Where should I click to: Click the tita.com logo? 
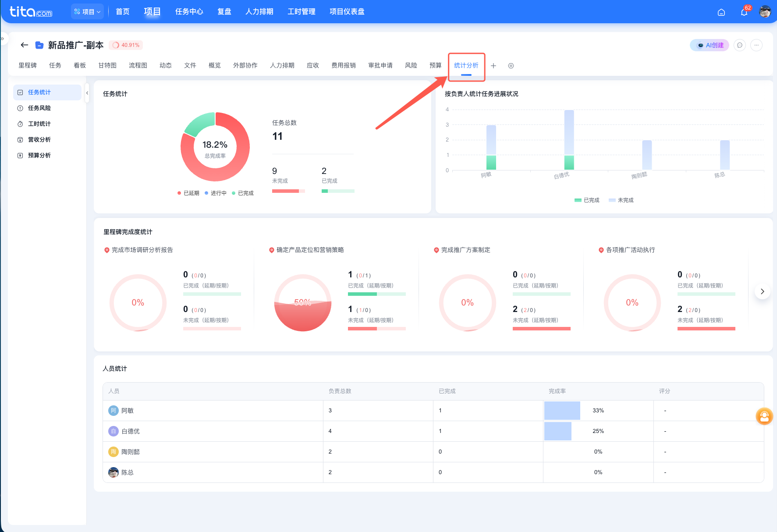tap(31, 11)
